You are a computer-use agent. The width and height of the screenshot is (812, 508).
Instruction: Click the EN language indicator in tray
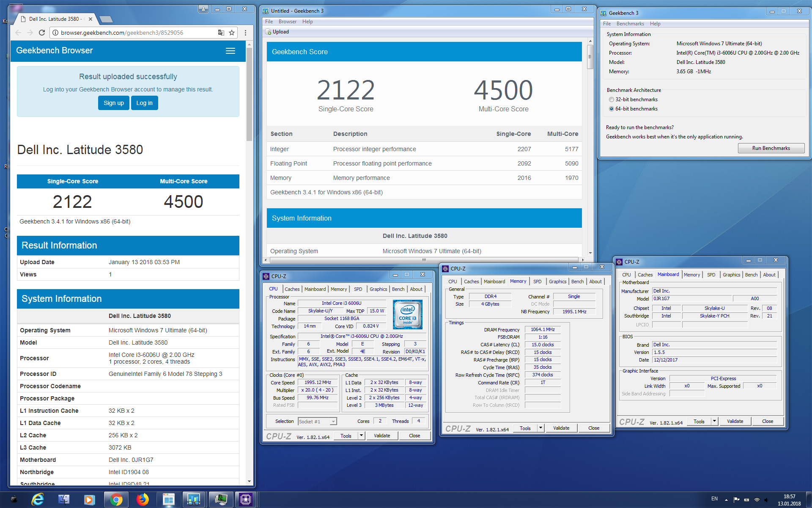pyautogui.click(x=714, y=499)
